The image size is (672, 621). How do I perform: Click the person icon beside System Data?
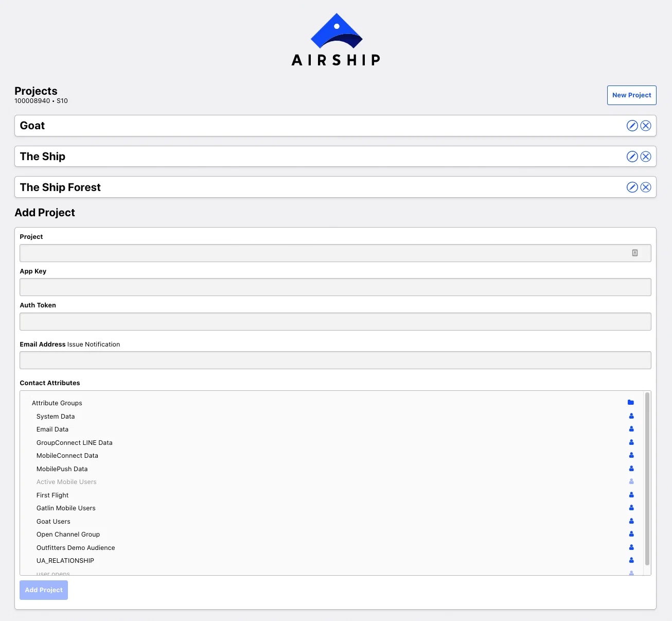point(631,416)
